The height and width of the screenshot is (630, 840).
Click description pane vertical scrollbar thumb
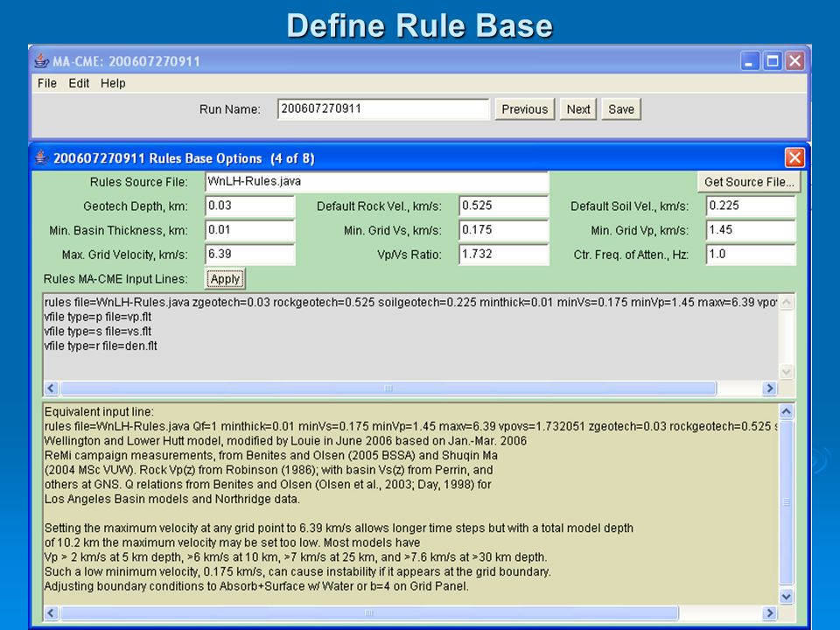click(786, 502)
